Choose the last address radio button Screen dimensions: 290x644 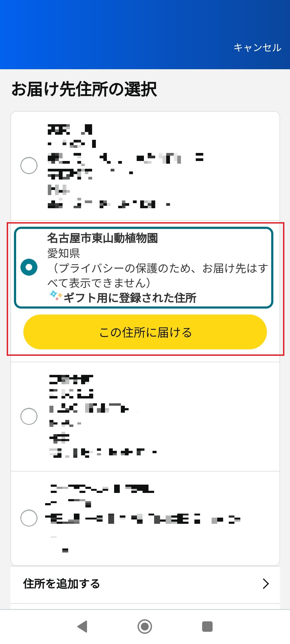tap(29, 518)
